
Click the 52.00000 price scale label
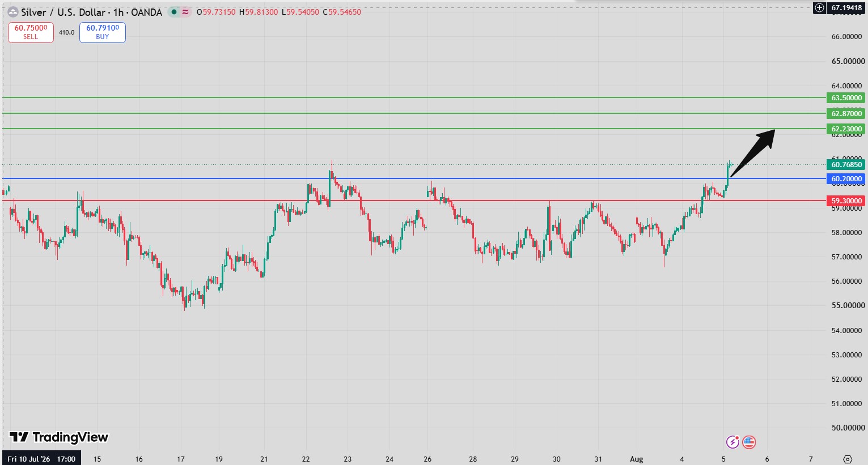848,379
